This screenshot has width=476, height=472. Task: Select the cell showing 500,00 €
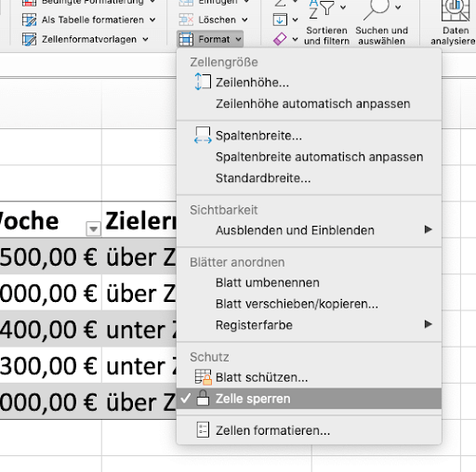(x=51, y=256)
